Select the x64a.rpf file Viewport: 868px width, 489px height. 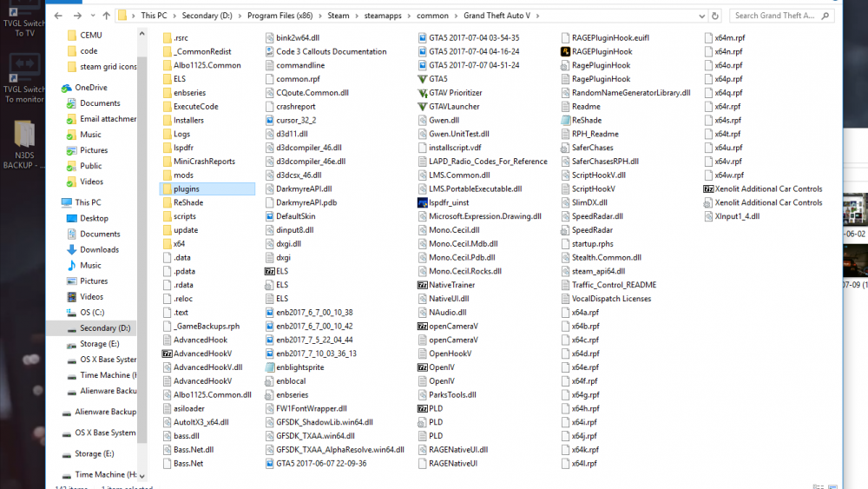(x=580, y=313)
